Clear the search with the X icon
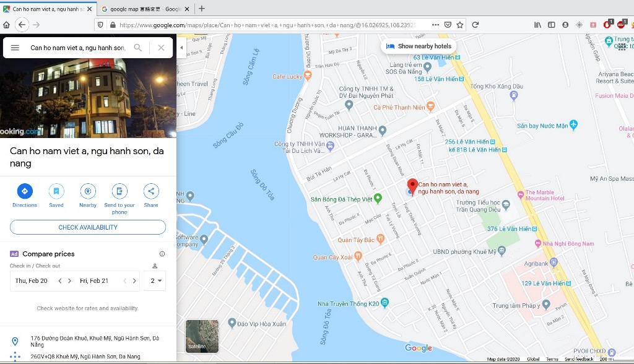 pos(161,48)
